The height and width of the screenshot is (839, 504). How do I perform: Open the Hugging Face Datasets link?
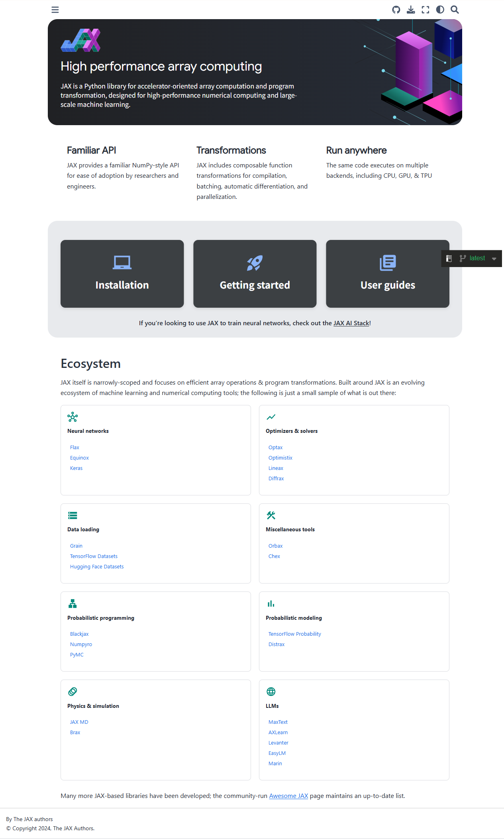click(97, 567)
